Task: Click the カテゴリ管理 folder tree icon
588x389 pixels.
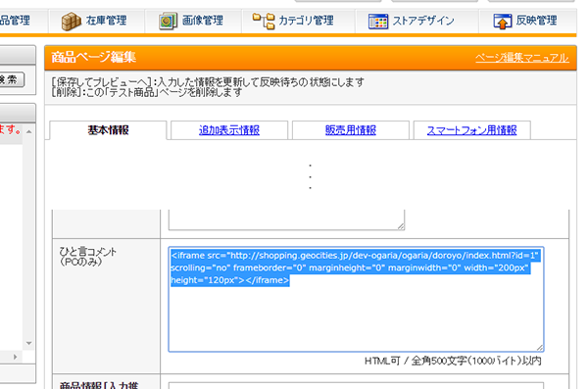Action: coord(264,21)
